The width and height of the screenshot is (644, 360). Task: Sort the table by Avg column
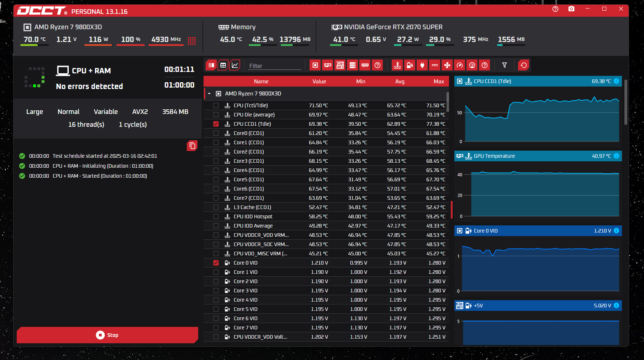click(400, 82)
